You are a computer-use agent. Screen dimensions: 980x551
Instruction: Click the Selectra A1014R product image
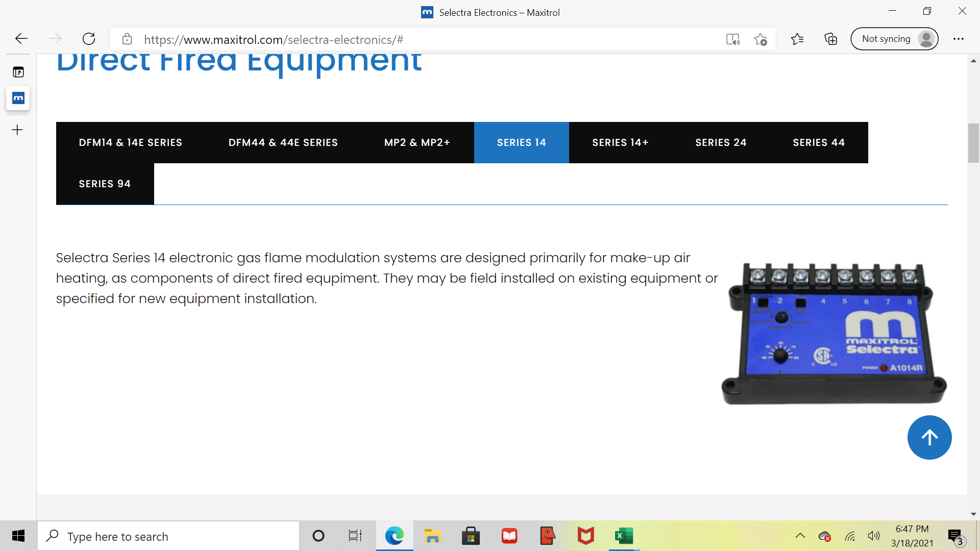click(x=834, y=334)
